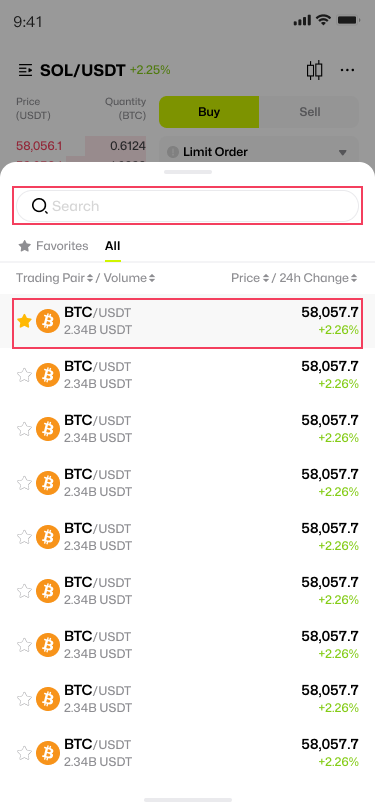Screen dimensions: 375x812
Task: Click the star icon on the Favorites tab
Action: point(24,245)
